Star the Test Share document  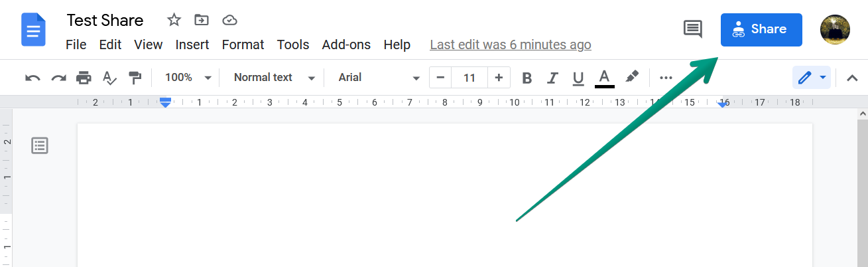(174, 20)
